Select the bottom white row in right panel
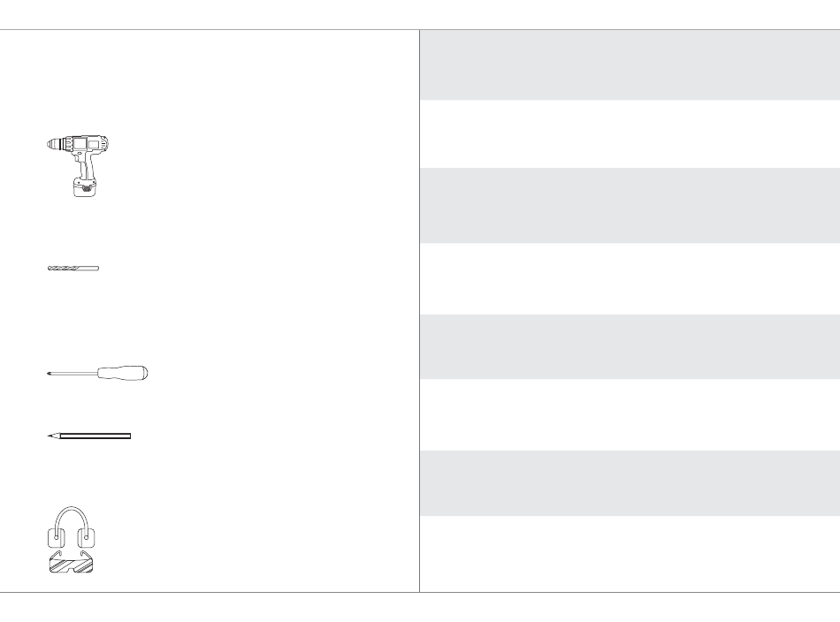The width and height of the screenshot is (840, 622). pos(630,554)
